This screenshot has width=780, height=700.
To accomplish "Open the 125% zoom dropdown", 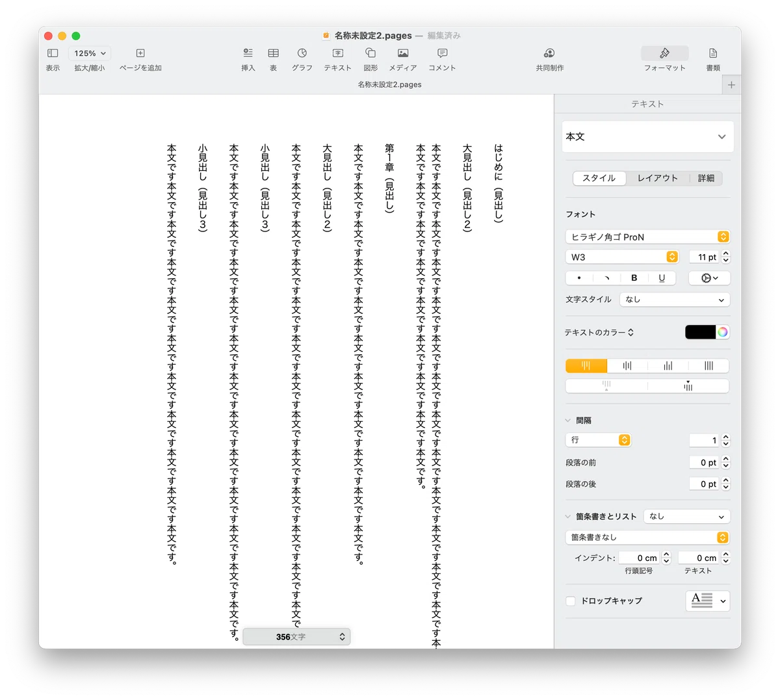I will (x=90, y=53).
